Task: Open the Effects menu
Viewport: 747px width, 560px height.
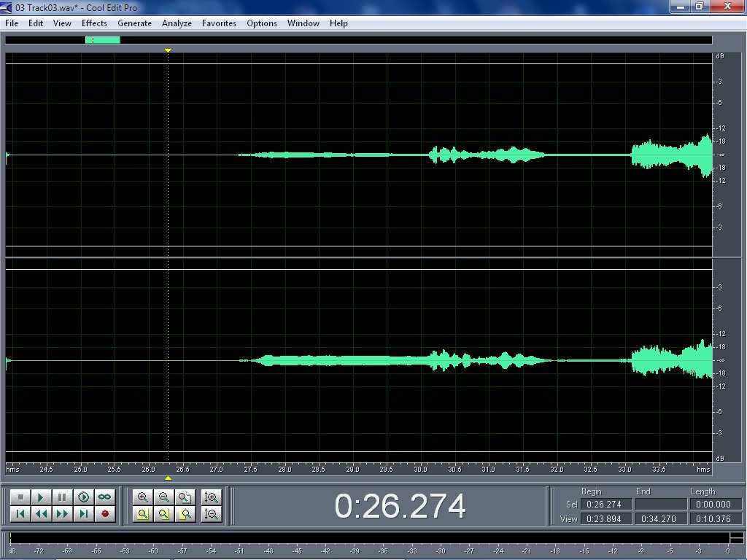Action: tap(94, 23)
